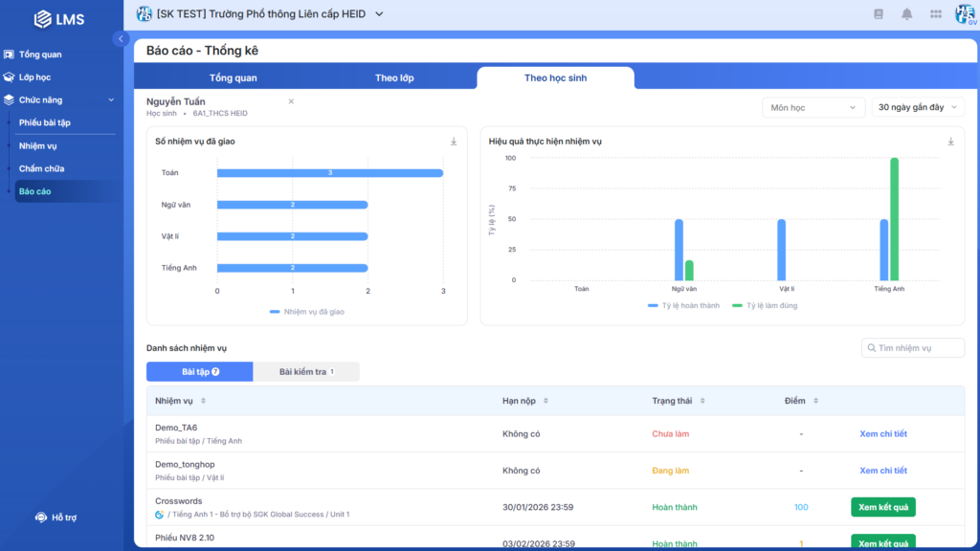The height and width of the screenshot is (551, 980).
Task: Toggle 'Tỷ lệ làm đúng' legend series
Action: tap(764, 306)
